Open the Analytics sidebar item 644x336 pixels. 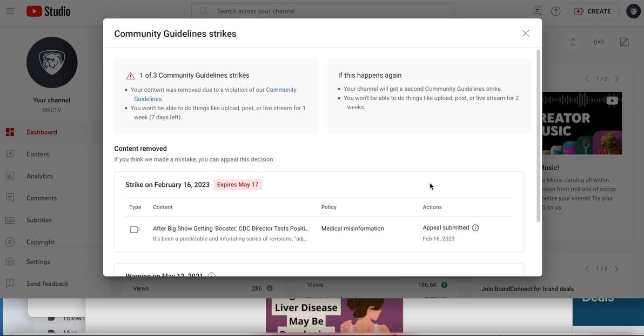coord(39,176)
